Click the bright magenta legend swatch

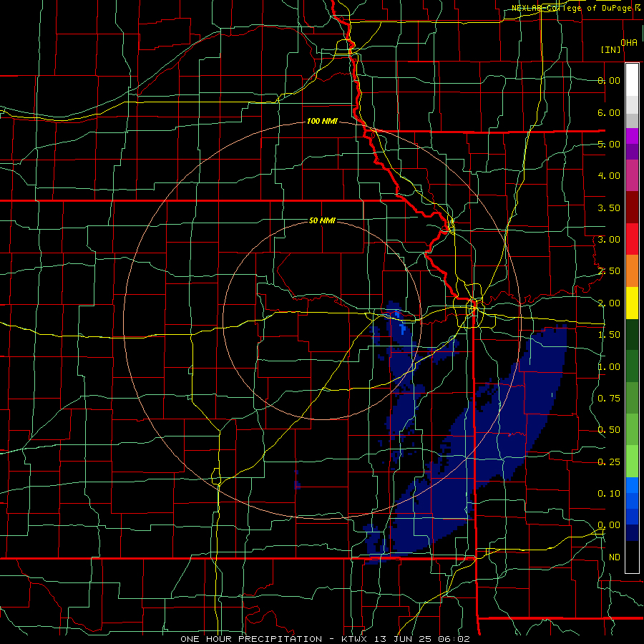point(632,136)
